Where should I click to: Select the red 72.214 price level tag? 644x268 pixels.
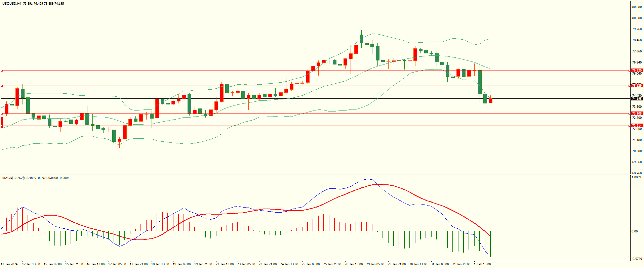click(x=637, y=126)
